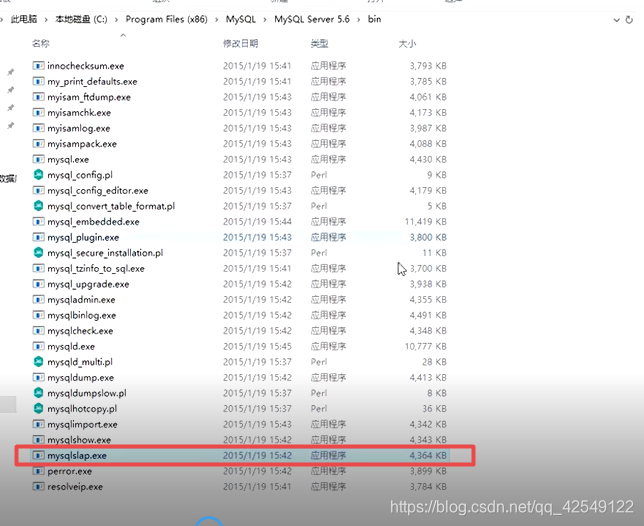Select the mysqldump.exe file name

point(80,377)
